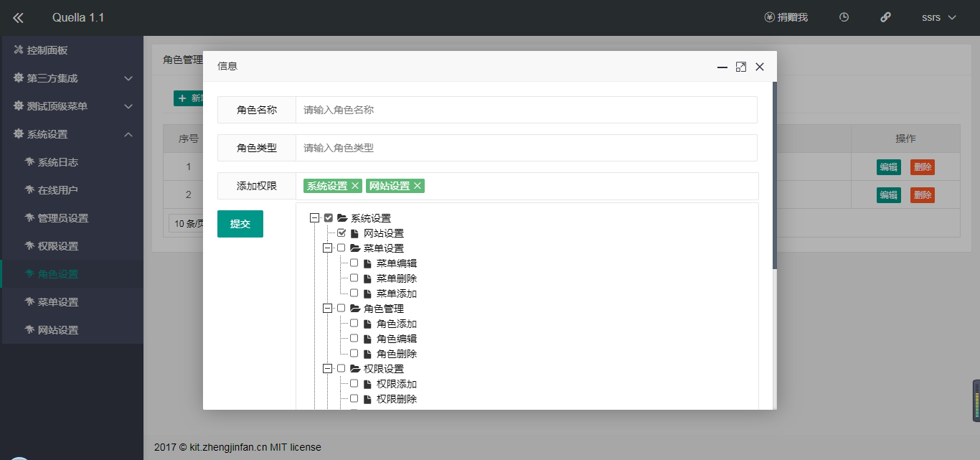Viewport: 980px width, 460px height.
Task: Open 菜单设置 in the sidebar
Action: tap(72, 302)
